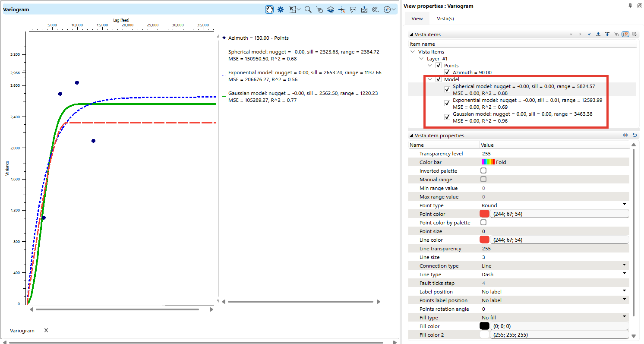Viewport: 644px width, 344px height.
Task: Click the checkmark icon above Vista items
Action: click(589, 34)
